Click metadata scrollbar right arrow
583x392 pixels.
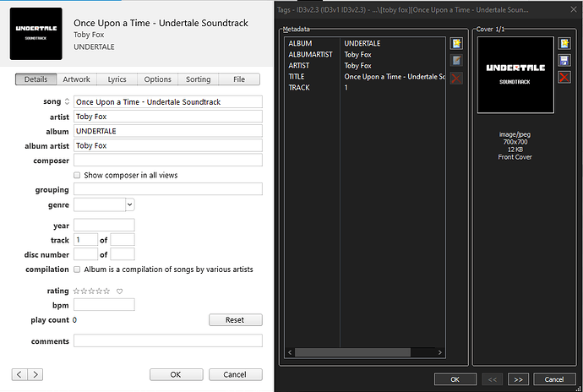coord(440,352)
